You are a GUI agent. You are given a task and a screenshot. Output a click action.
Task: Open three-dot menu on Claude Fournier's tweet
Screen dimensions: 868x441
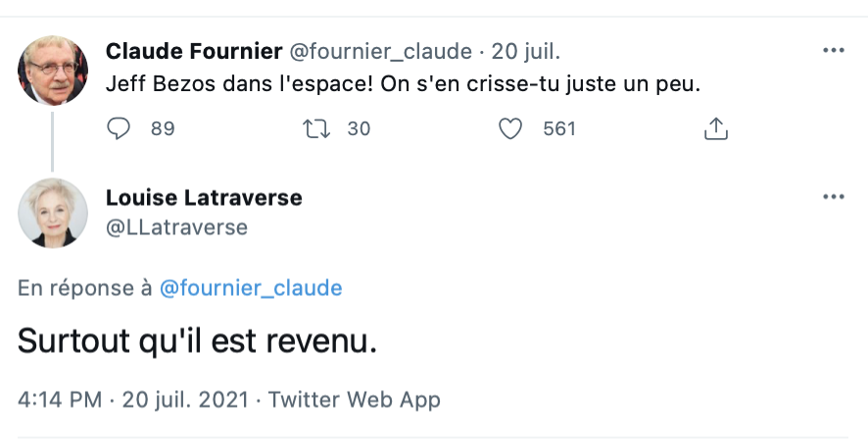click(833, 50)
